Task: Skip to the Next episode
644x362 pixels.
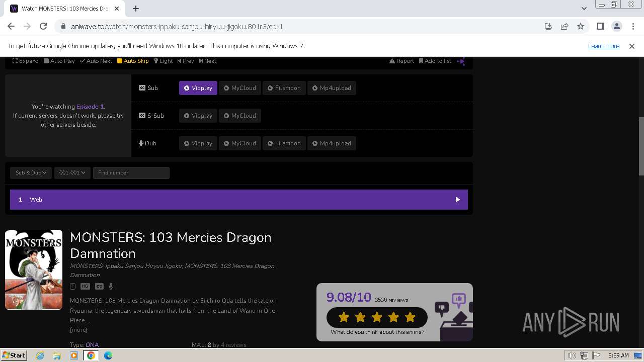Action: 208,61
